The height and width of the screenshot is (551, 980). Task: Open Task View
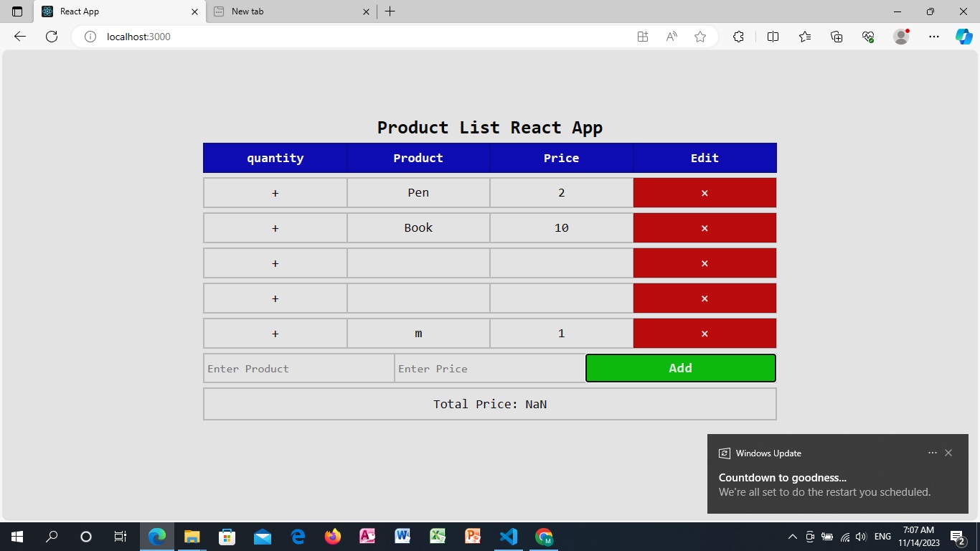pyautogui.click(x=121, y=537)
